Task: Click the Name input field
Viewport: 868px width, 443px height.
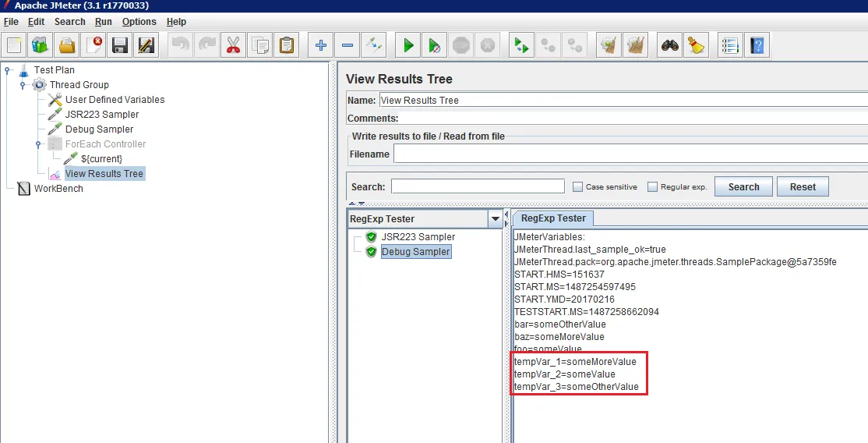Action: [623, 101]
